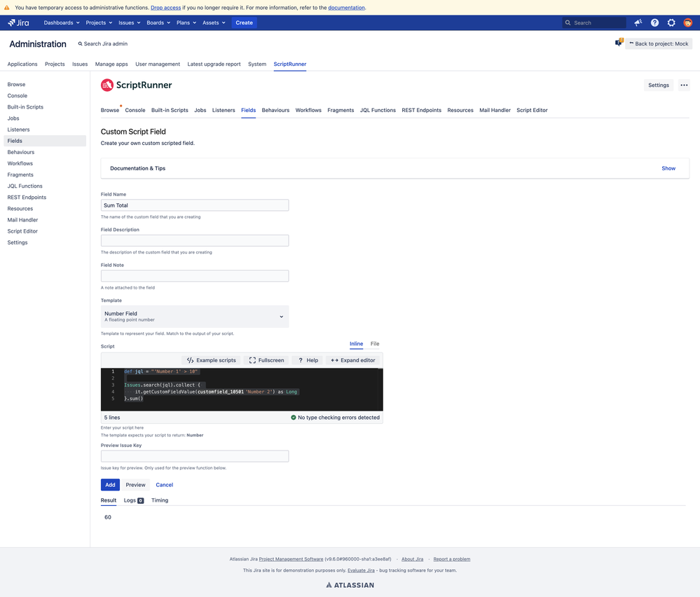The image size is (700, 597).
Task: Open the System admin tab
Action: 257,64
